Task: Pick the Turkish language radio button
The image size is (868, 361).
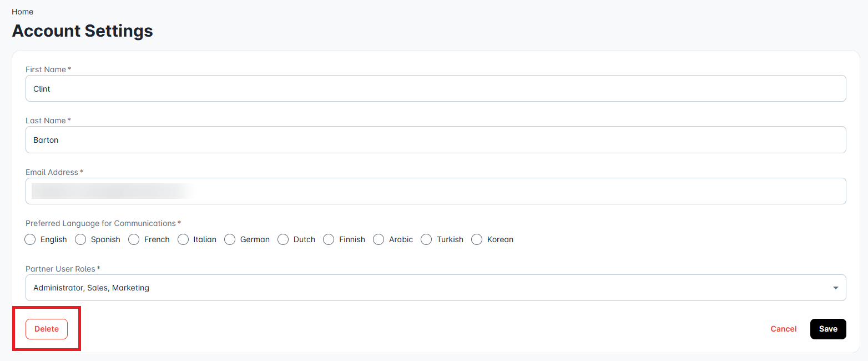Action: [x=427, y=239]
